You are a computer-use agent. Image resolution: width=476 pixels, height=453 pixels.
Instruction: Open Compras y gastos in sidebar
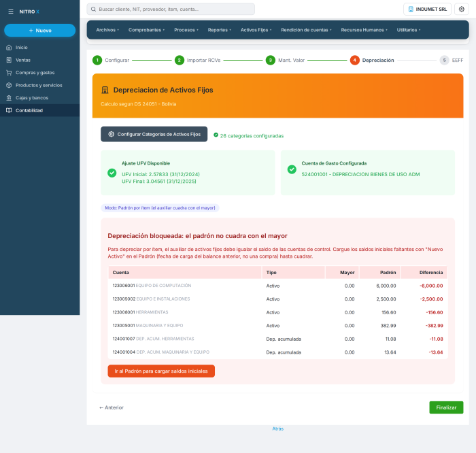pos(39,73)
